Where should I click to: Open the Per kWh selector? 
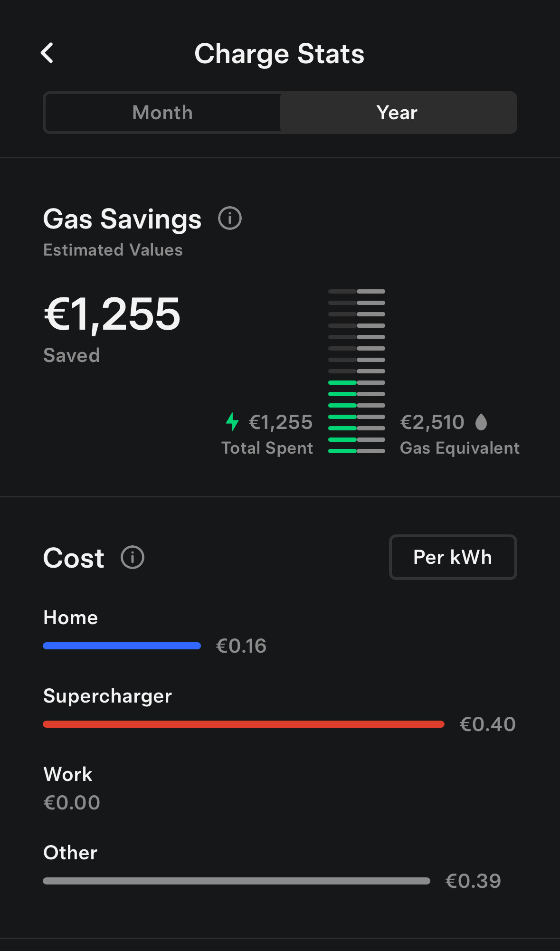click(x=453, y=557)
